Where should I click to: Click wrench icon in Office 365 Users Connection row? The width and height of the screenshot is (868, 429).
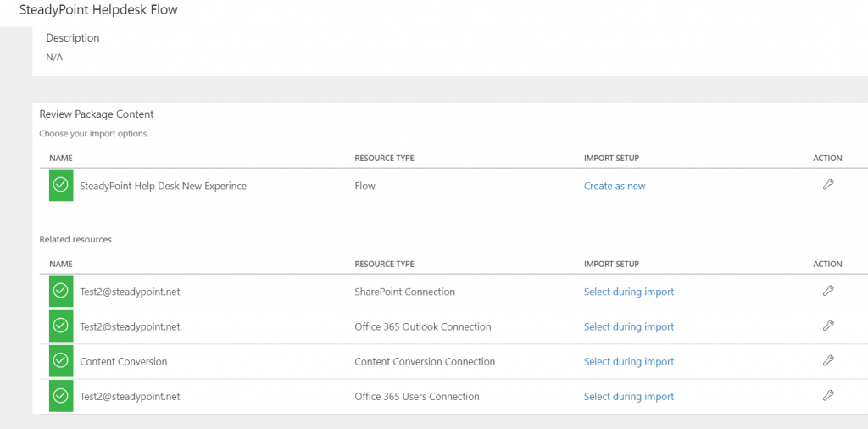(828, 395)
